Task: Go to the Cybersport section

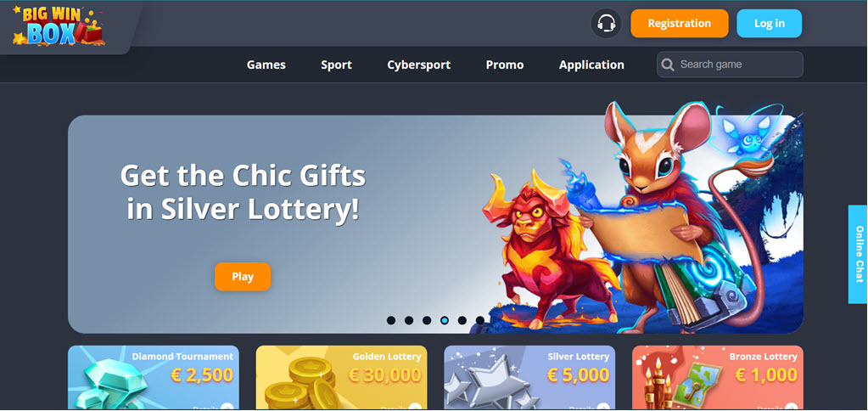Action: (x=419, y=65)
